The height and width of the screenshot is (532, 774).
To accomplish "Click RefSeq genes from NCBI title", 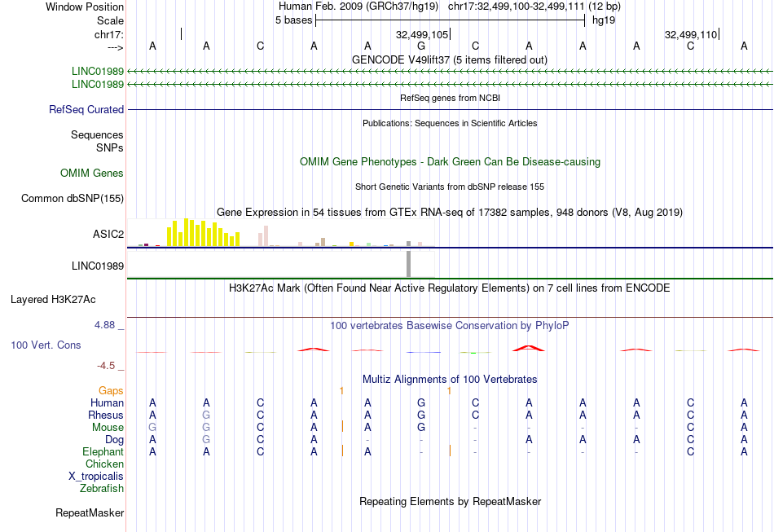I will [450, 98].
